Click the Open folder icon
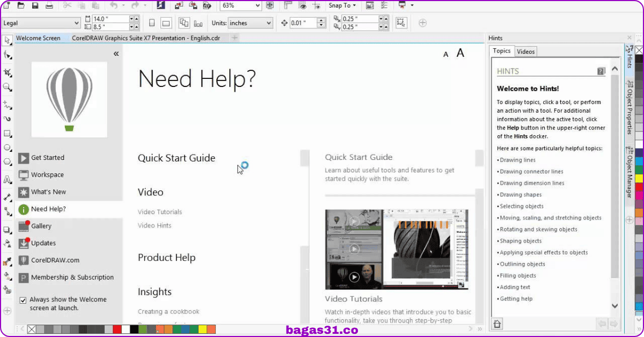The height and width of the screenshot is (337, 644). [21, 5]
